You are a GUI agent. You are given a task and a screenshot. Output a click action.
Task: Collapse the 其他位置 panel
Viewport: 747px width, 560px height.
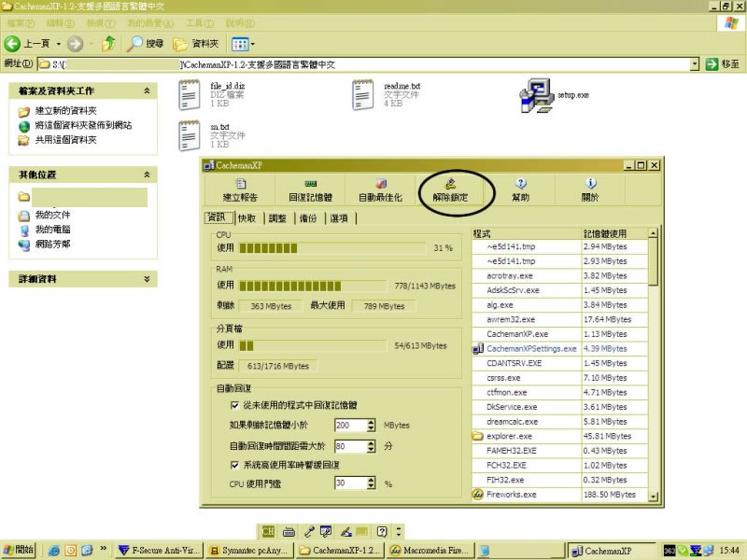pyautogui.click(x=148, y=175)
